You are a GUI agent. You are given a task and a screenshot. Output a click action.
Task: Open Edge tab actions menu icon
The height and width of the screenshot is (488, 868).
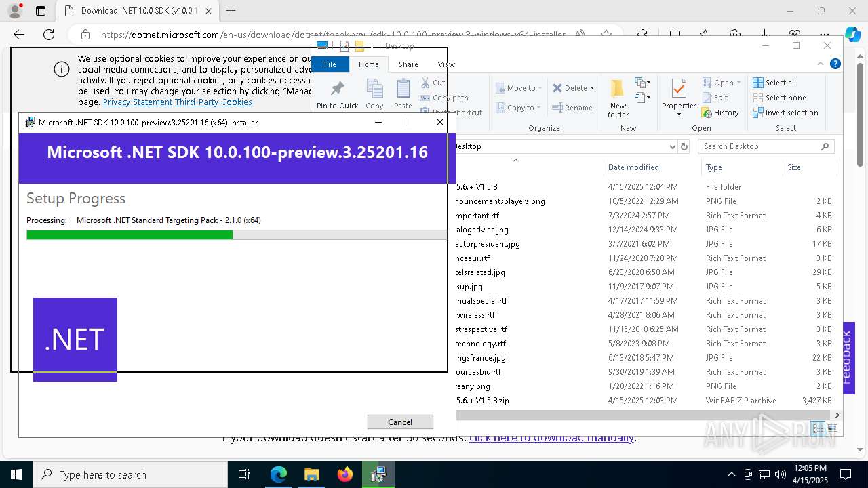coord(41,11)
